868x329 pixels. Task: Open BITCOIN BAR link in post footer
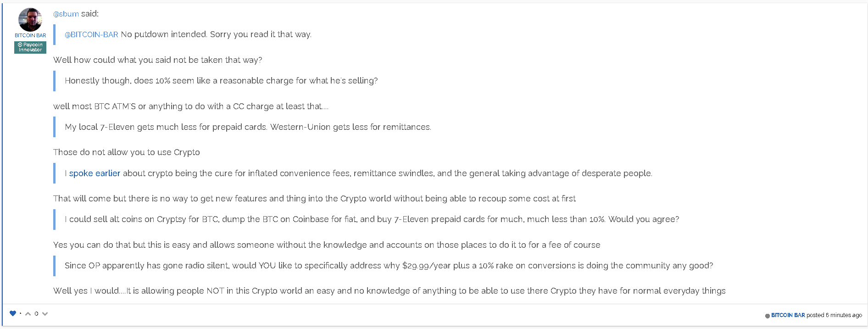pos(788,315)
